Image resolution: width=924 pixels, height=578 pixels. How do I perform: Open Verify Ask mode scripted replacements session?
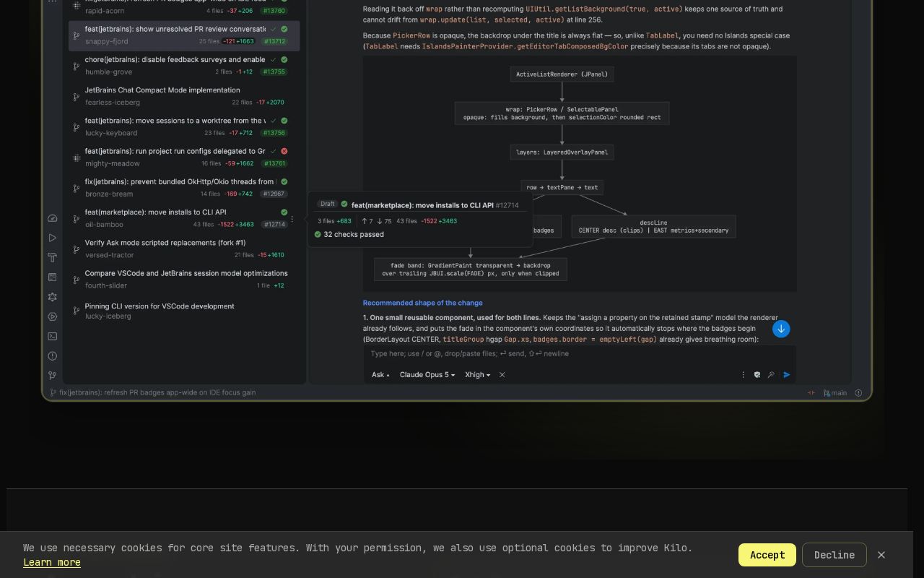pyautogui.click(x=184, y=249)
